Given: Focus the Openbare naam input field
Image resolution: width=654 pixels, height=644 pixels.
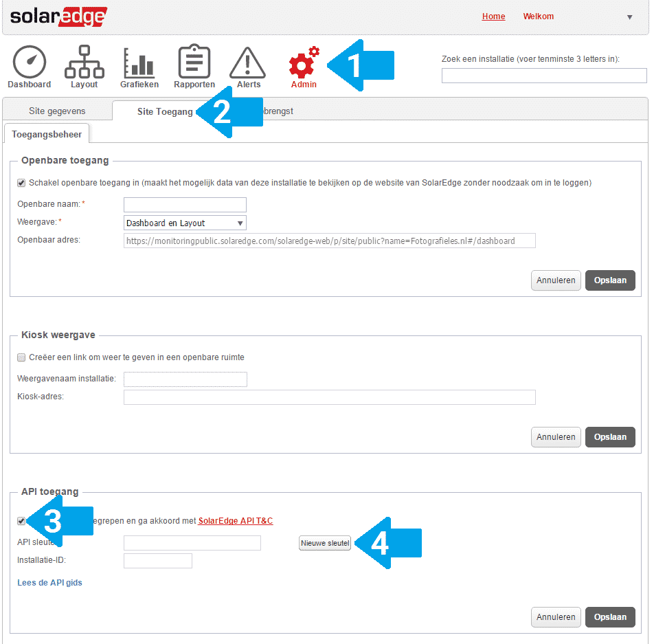Looking at the screenshot, I should tap(185, 205).
